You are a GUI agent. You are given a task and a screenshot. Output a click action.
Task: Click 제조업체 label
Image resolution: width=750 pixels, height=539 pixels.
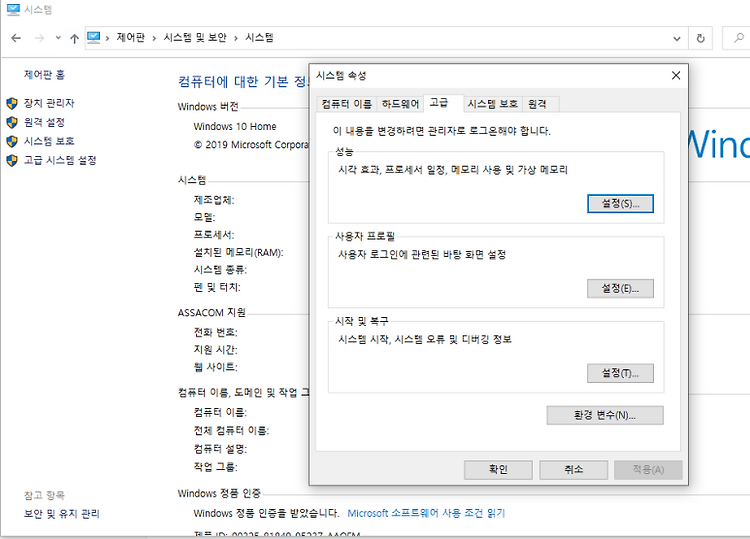tap(214, 200)
